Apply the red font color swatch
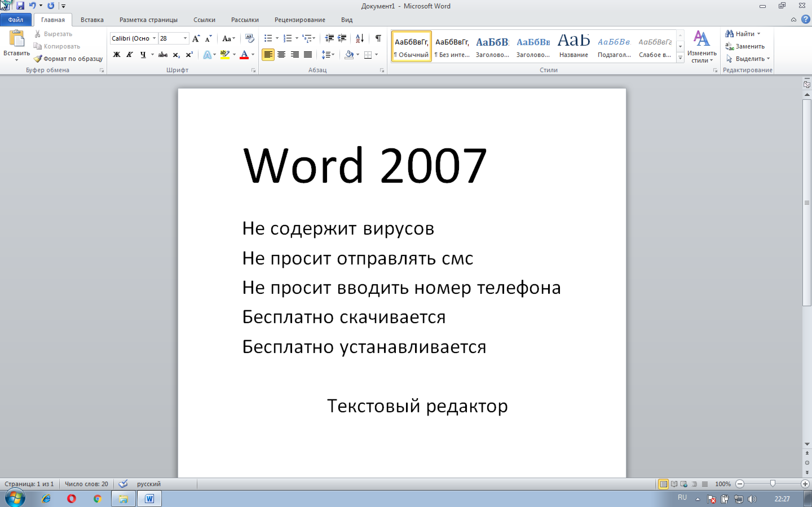The height and width of the screenshot is (507, 812). point(244,55)
